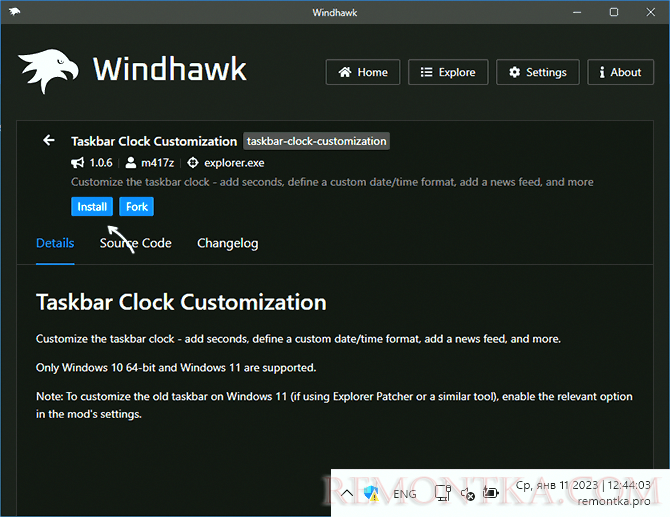Click the muted volume tray icon
The width and height of the screenshot is (670, 517).
[x=467, y=494]
